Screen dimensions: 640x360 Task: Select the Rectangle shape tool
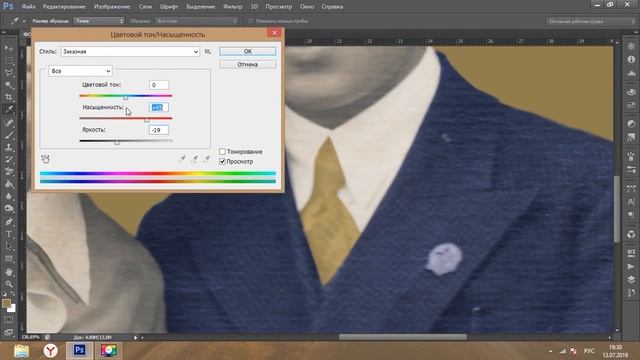(9, 259)
